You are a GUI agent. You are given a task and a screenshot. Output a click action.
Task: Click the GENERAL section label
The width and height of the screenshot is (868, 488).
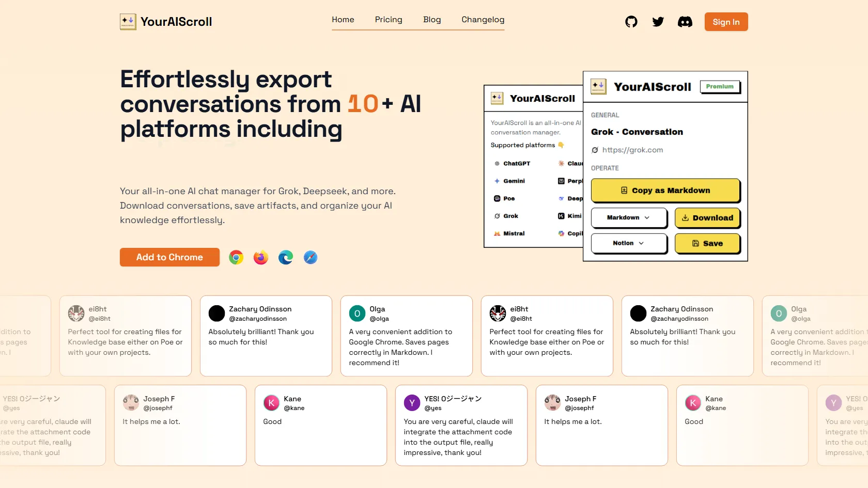(x=605, y=115)
